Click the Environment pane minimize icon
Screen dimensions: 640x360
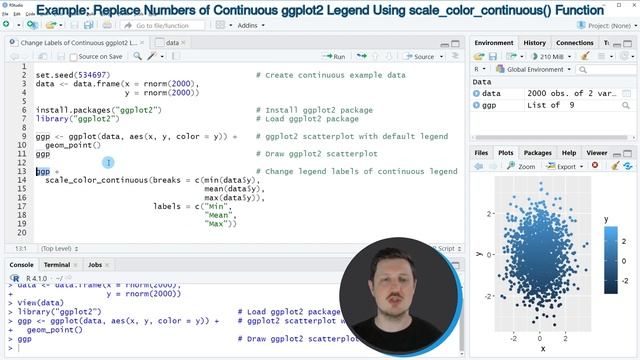tap(617, 44)
